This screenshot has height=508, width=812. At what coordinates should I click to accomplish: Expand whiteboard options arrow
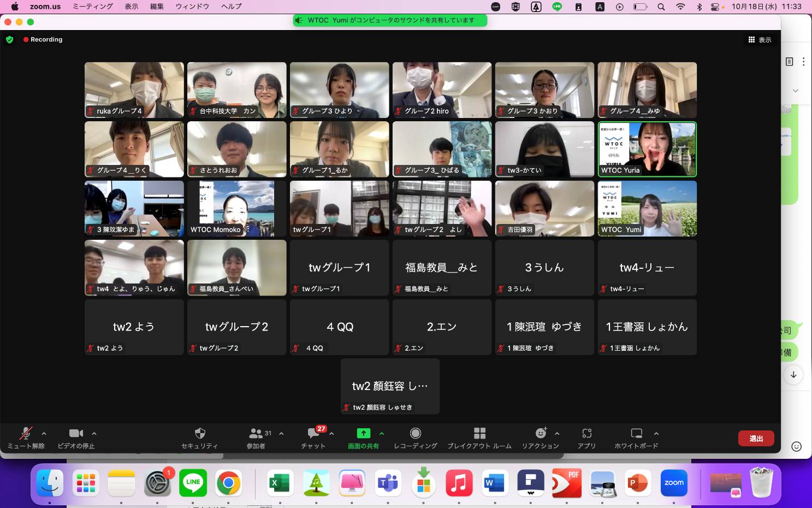(x=656, y=434)
